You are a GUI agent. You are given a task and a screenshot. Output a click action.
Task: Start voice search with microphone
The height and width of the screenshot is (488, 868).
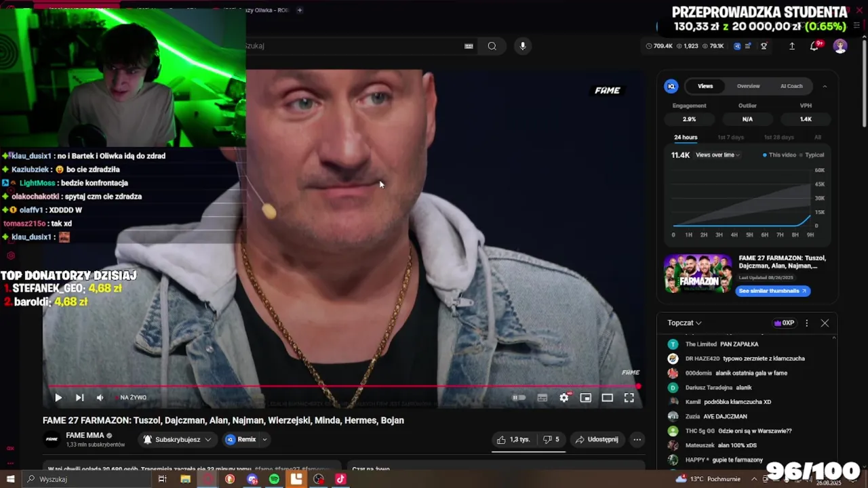[522, 46]
